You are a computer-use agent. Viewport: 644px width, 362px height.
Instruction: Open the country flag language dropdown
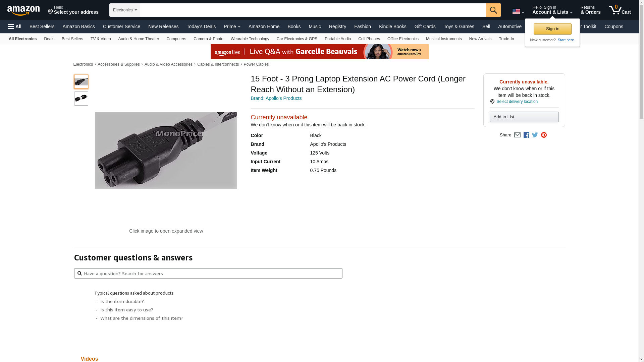pyautogui.click(x=518, y=11)
